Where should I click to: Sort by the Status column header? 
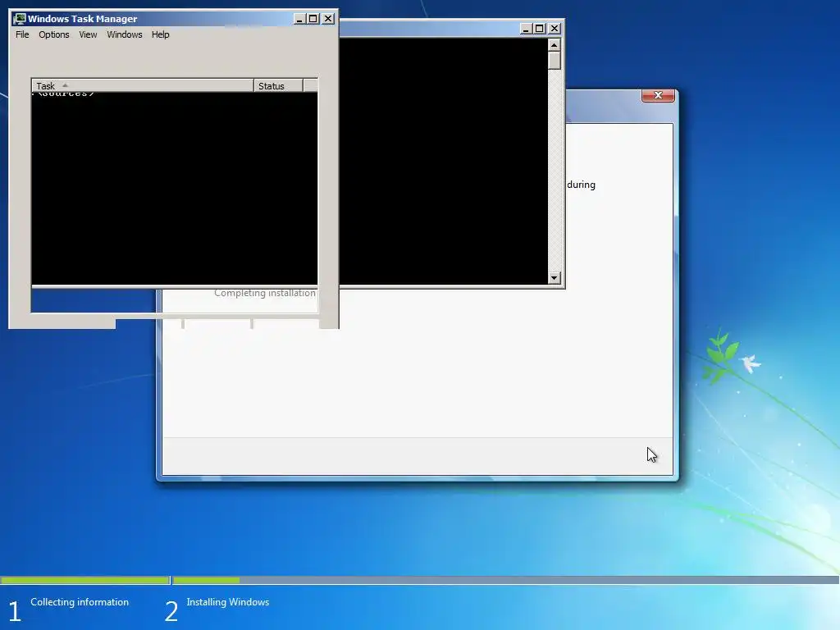click(278, 85)
